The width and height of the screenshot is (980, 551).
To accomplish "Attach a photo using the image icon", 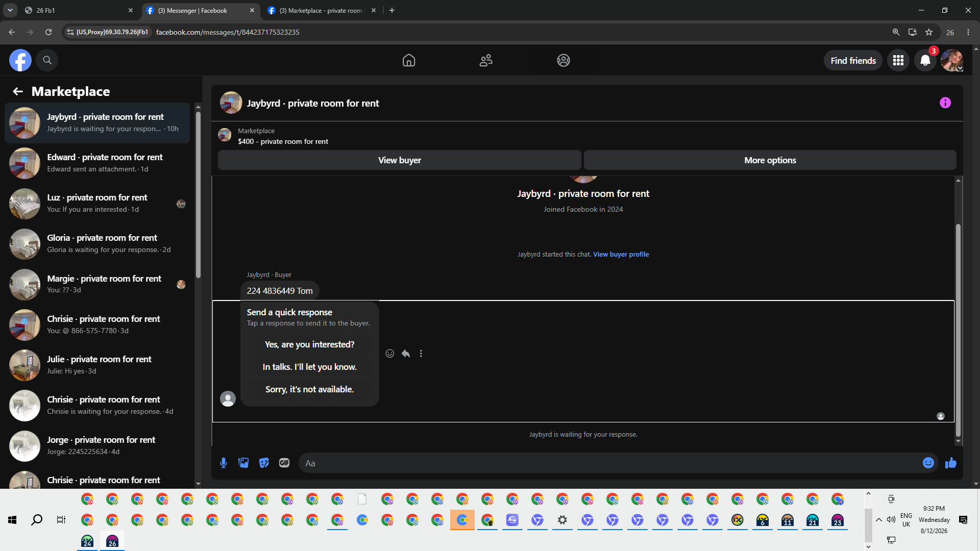I will tap(244, 463).
